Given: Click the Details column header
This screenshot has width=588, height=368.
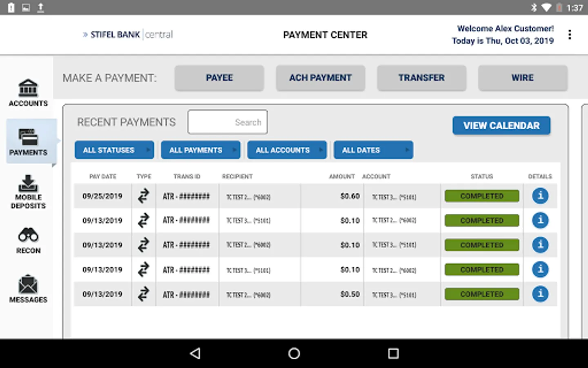Looking at the screenshot, I should point(540,176).
